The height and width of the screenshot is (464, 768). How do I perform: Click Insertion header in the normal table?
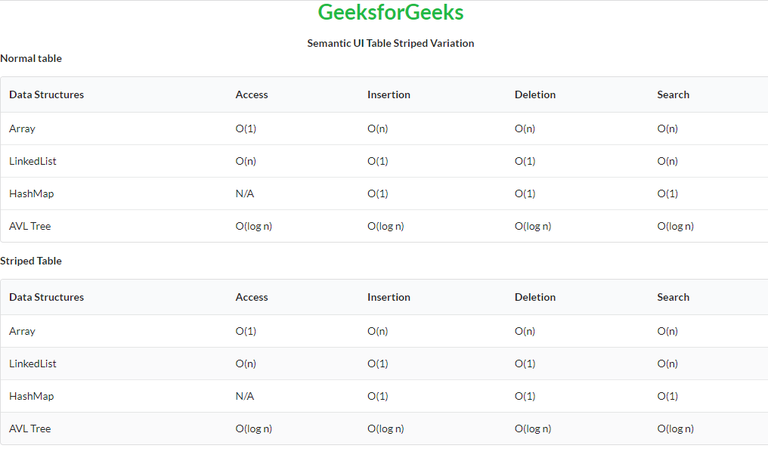389,95
